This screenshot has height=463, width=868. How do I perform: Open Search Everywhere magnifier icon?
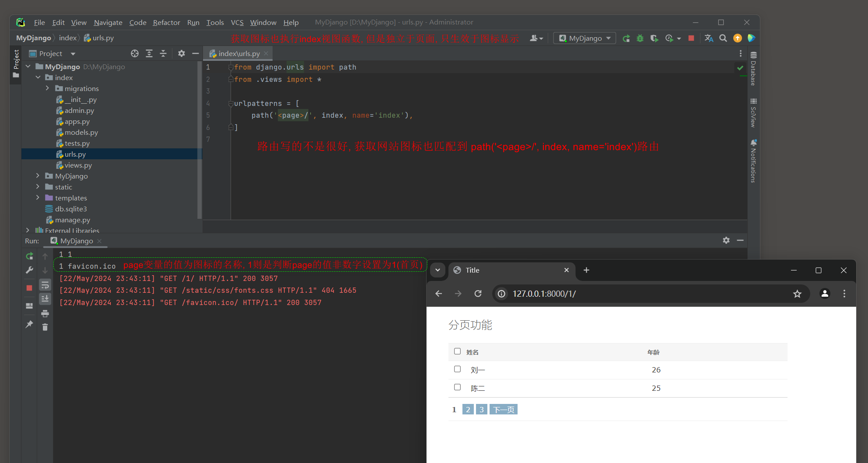coord(723,38)
